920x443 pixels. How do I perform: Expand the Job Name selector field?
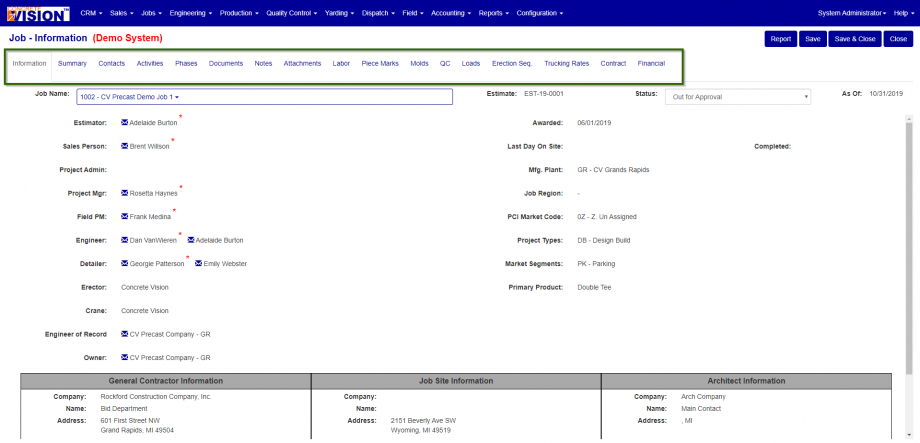pyautogui.click(x=265, y=97)
